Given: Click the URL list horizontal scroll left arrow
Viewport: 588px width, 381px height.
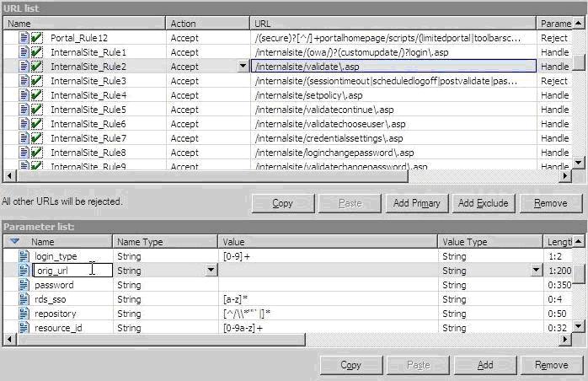Looking at the screenshot, I should pyautogui.click(x=9, y=175).
